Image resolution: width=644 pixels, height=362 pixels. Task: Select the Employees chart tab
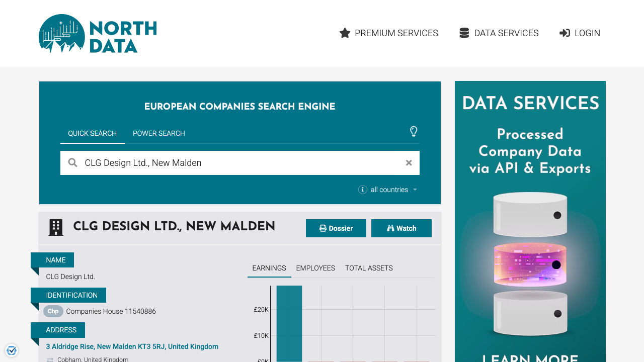315,268
